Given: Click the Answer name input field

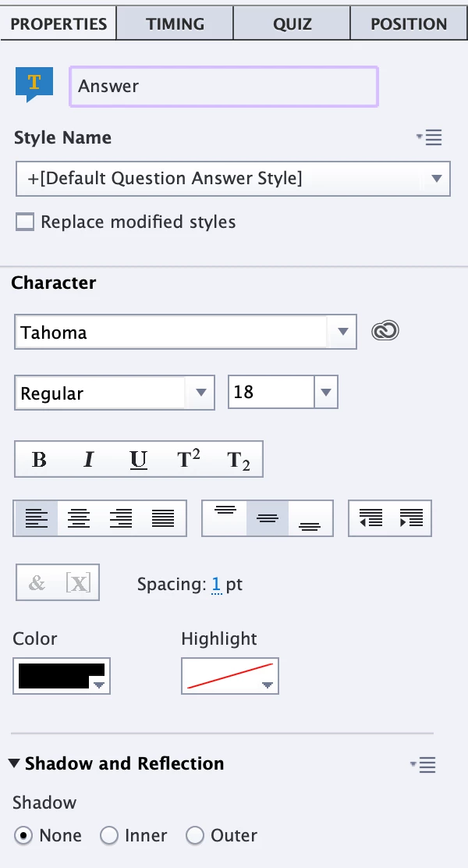Looking at the screenshot, I should pos(224,86).
